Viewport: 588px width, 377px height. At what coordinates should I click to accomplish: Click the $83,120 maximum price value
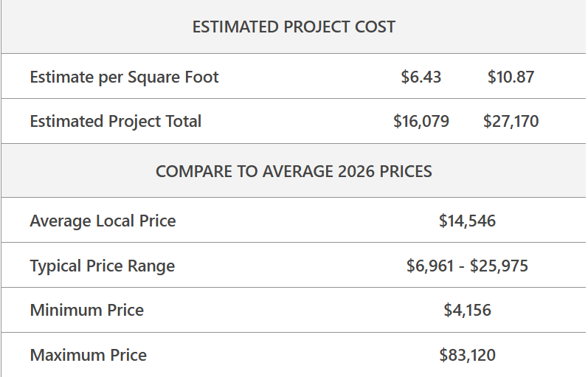[467, 356]
